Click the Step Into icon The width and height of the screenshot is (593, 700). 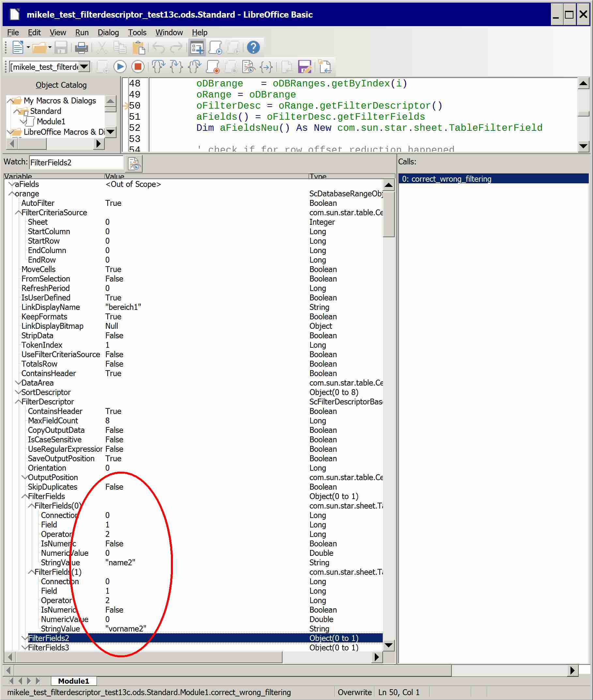(176, 67)
